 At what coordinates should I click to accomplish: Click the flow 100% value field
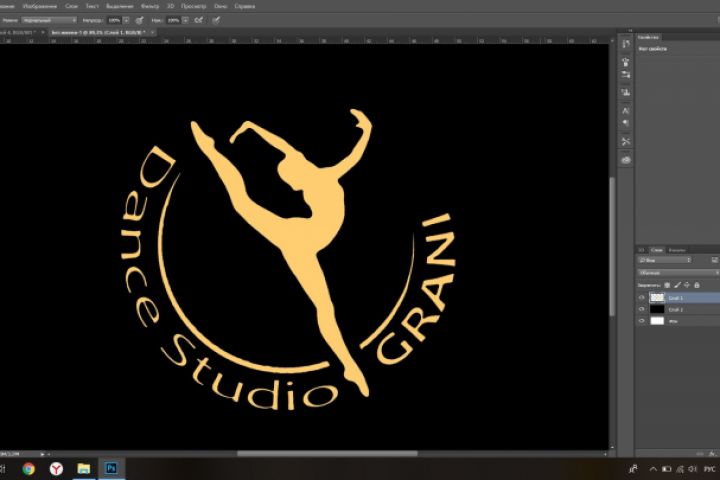[174, 20]
